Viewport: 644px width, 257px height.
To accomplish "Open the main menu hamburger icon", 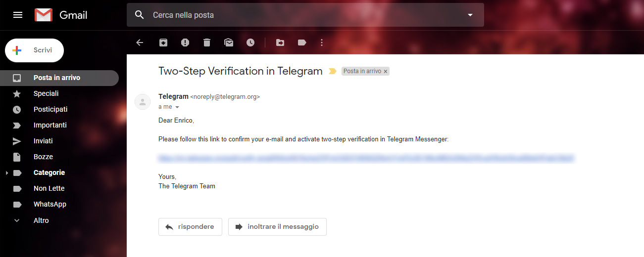I will pyautogui.click(x=18, y=15).
